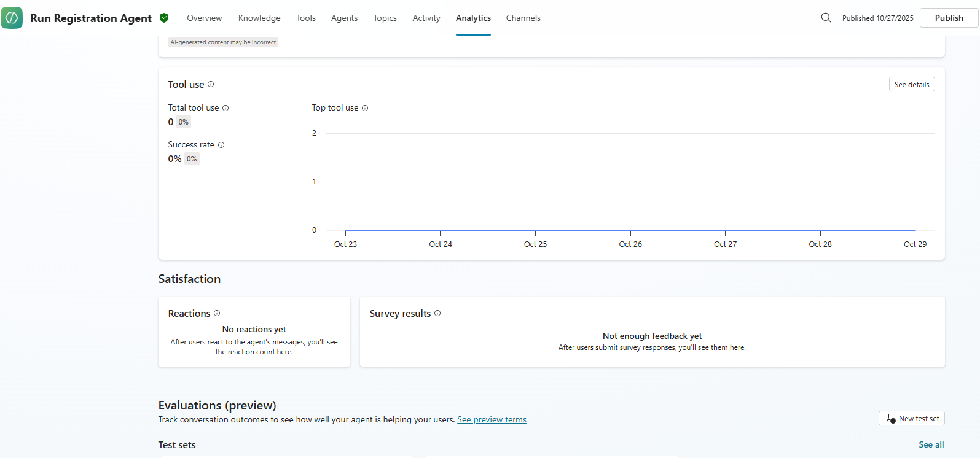
Task: Switch to the Overview tab
Action: coord(205,18)
